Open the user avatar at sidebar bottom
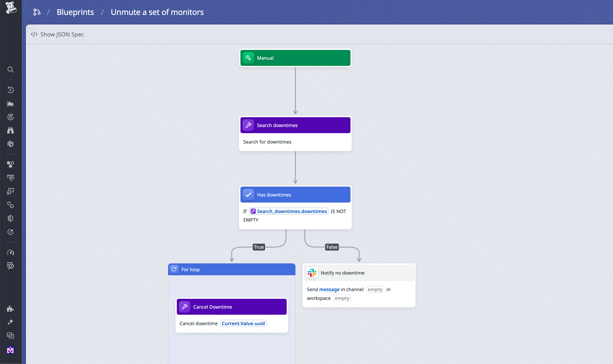 point(10,350)
